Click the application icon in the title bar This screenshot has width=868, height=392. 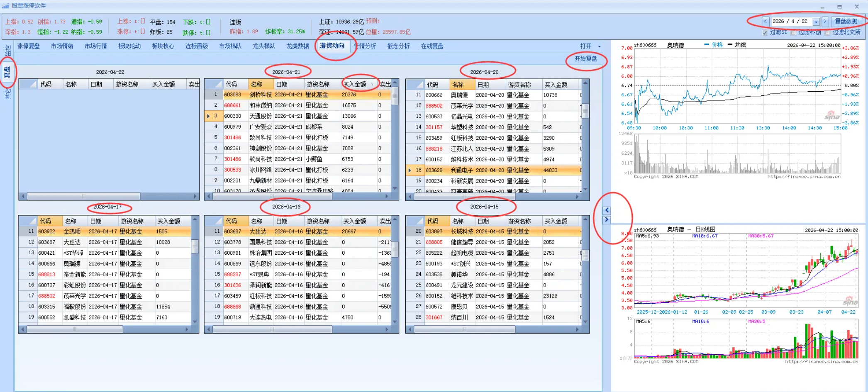coord(5,5)
